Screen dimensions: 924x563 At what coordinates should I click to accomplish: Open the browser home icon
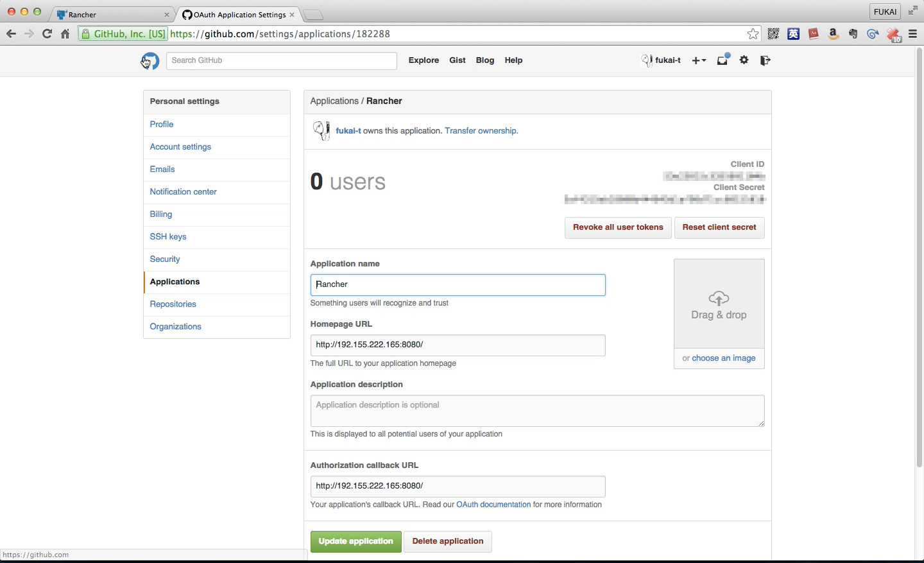pos(65,34)
